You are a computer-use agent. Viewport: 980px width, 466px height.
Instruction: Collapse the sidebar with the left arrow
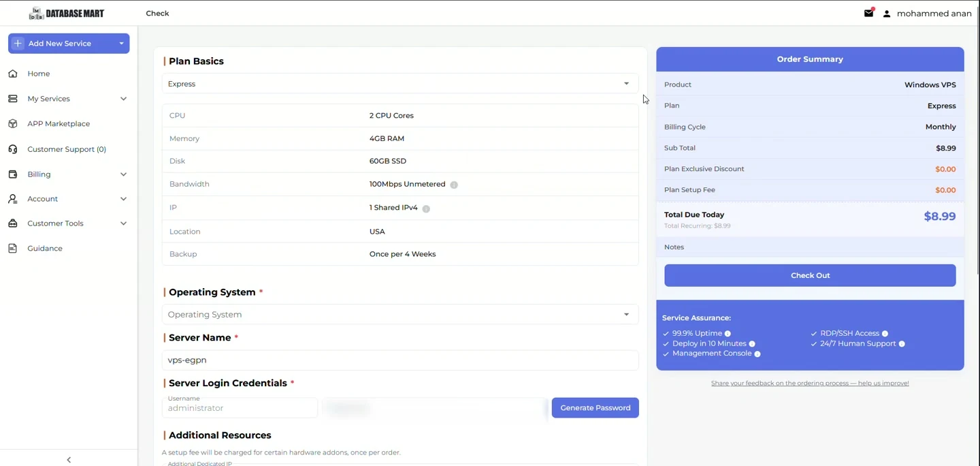coord(69,460)
